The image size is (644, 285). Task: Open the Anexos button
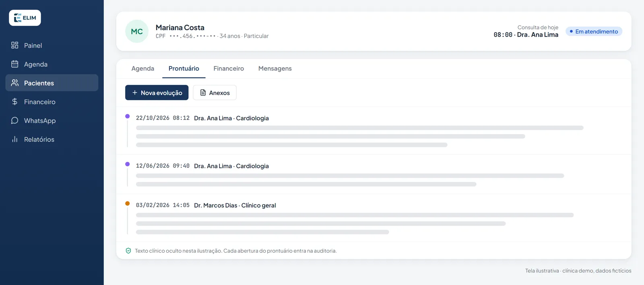215,93
